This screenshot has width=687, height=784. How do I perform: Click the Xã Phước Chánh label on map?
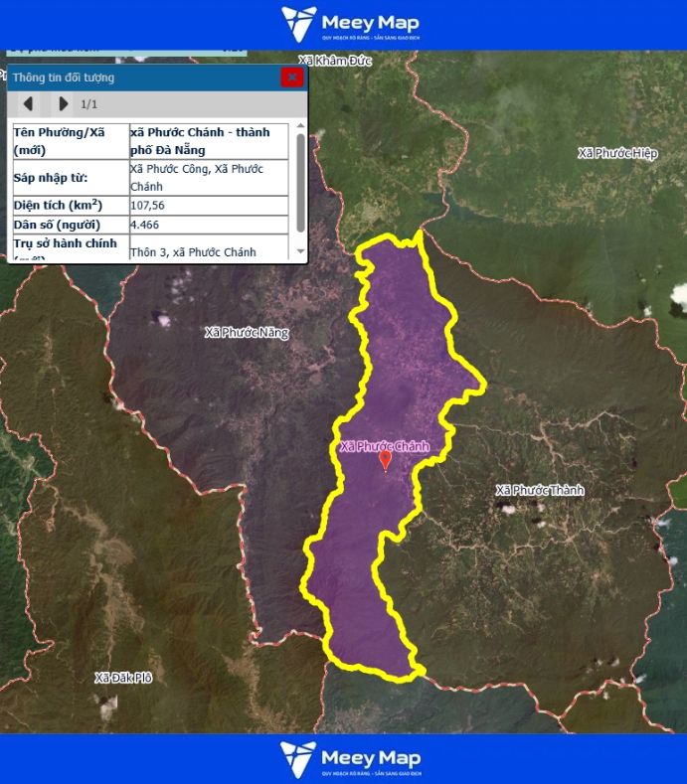pos(384,446)
